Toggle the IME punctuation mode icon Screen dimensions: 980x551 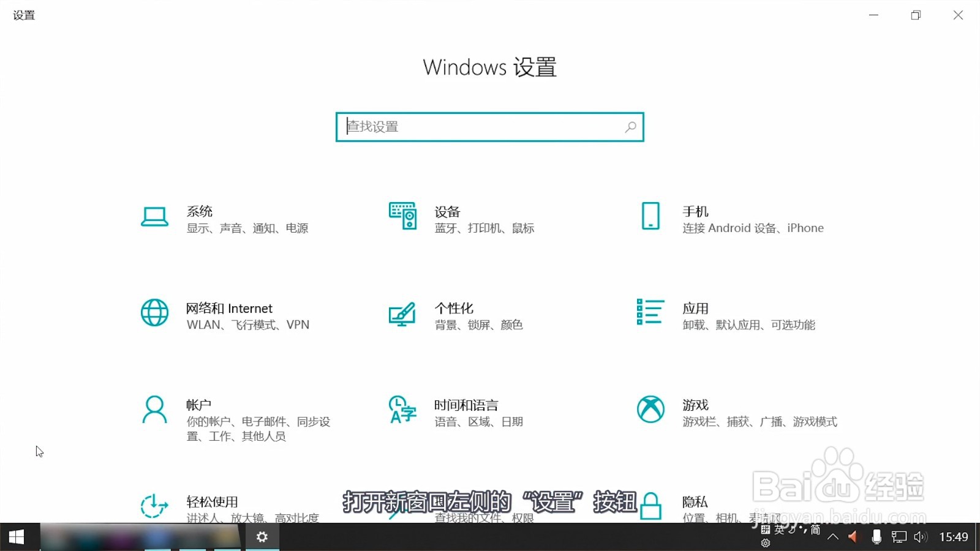pyautogui.click(x=802, y=529)
